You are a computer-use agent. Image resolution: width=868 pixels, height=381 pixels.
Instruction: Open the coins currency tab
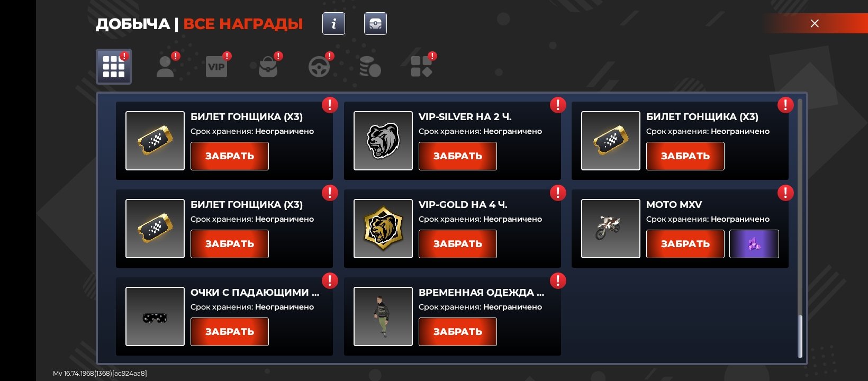(370, 67)
